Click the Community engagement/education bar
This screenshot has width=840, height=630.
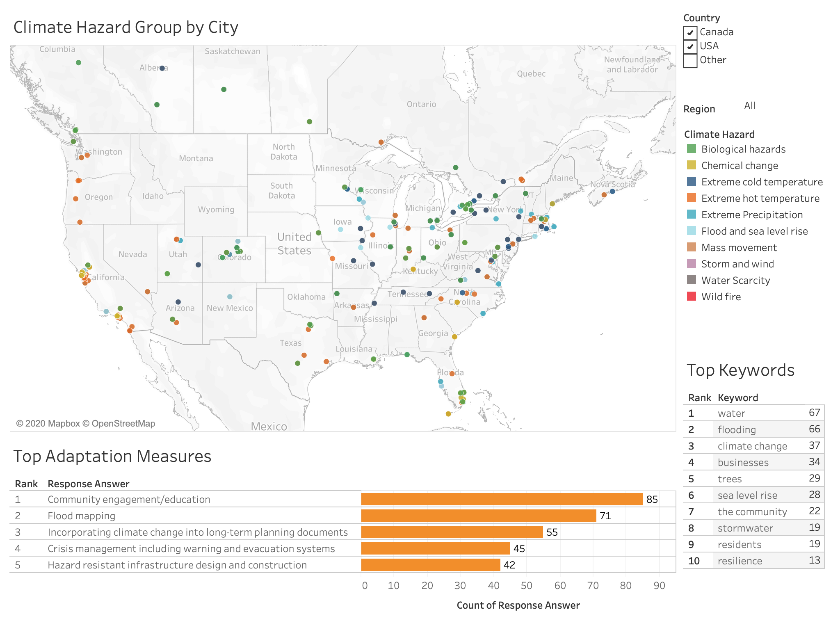pyautogui.click(x=502, y=499)
